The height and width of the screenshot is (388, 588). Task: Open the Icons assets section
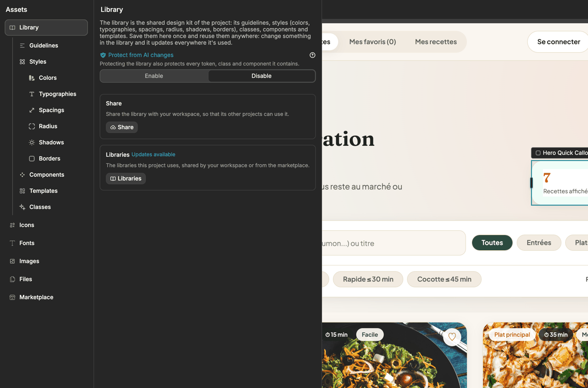point(27,225)
